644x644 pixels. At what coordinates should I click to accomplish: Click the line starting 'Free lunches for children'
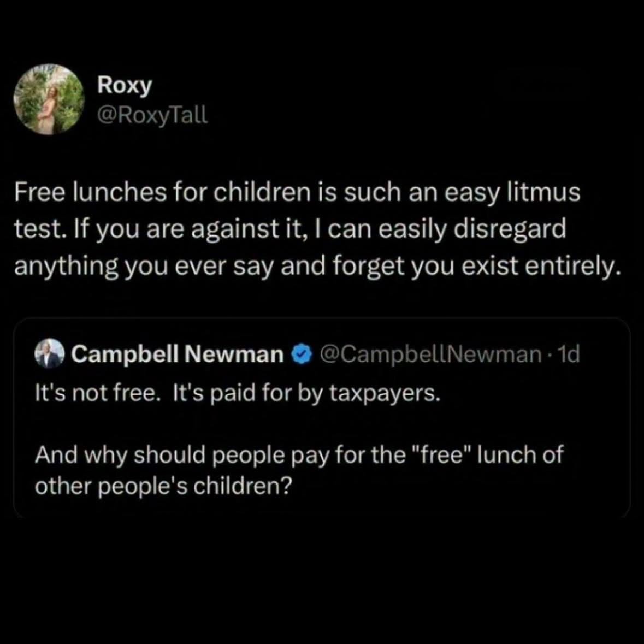(x=297, y=192)
